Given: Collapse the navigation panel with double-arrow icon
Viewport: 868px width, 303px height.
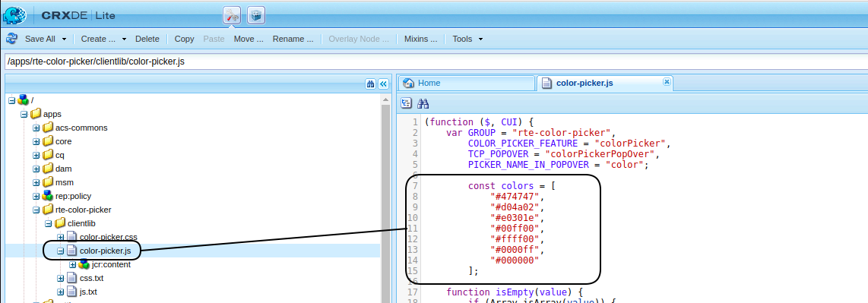Looking at the screenshot, I should point(383,84).
